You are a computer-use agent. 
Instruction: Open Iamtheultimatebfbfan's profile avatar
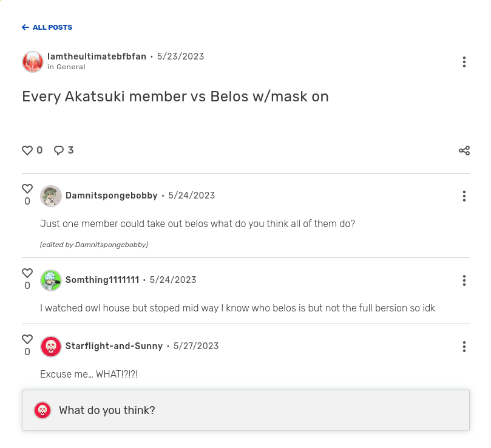pos(33,62)
